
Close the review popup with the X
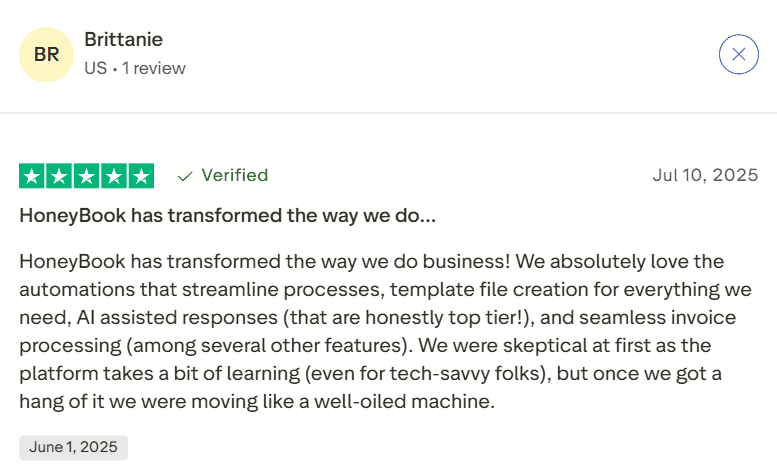click(x=738, y=54)
